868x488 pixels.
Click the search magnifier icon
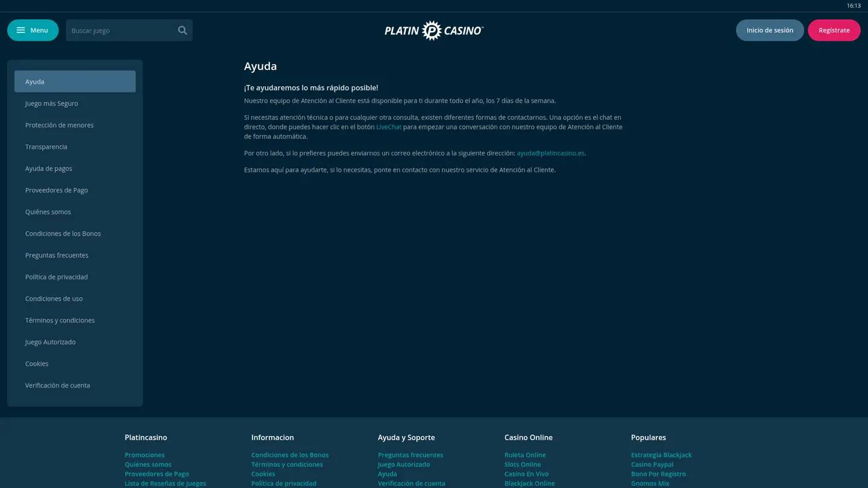pyautogui.click(x=182, y=30)
